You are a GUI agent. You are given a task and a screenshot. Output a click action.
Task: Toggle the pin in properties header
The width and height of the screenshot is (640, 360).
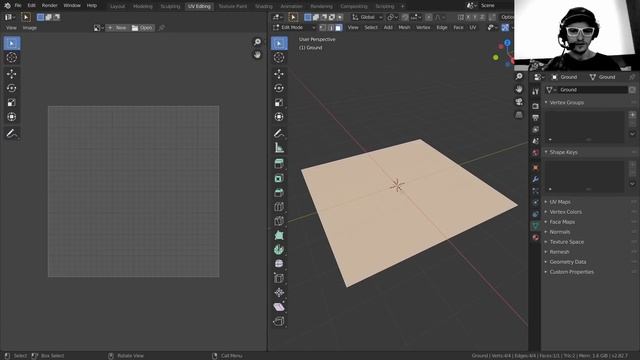coord(632,77)
